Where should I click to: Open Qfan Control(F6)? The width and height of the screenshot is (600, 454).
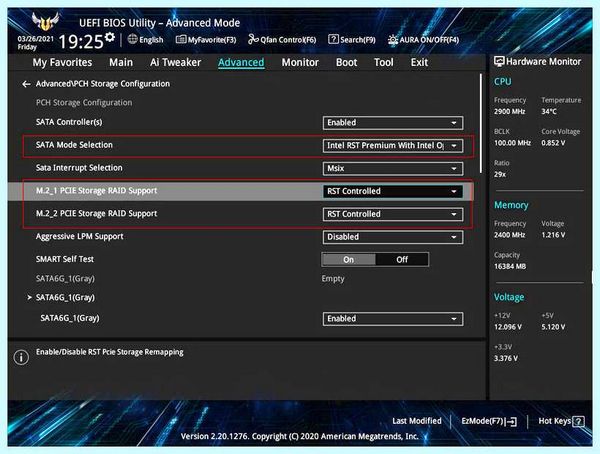(x=282, y=39)
